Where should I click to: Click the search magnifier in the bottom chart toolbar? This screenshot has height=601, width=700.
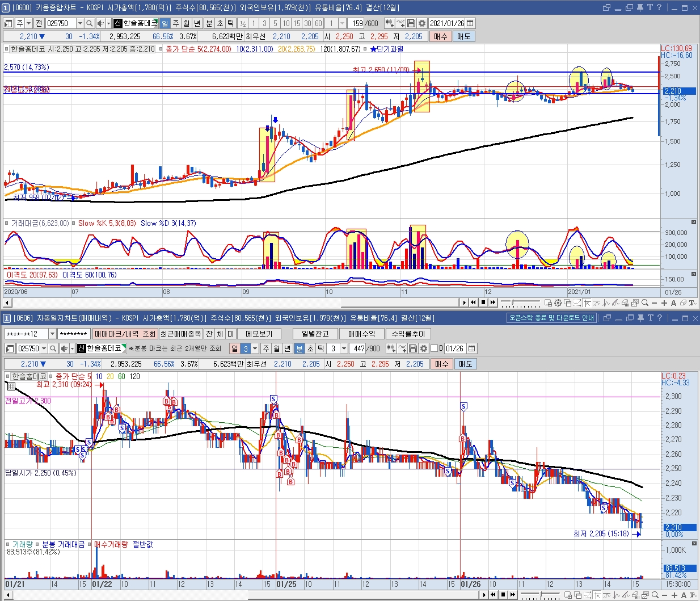point(53,348)
